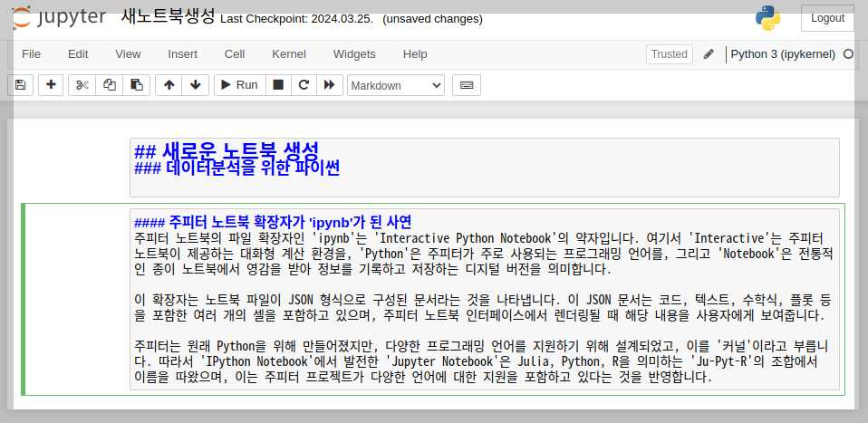
Task: Open the View menu
Action: point(128,54)
